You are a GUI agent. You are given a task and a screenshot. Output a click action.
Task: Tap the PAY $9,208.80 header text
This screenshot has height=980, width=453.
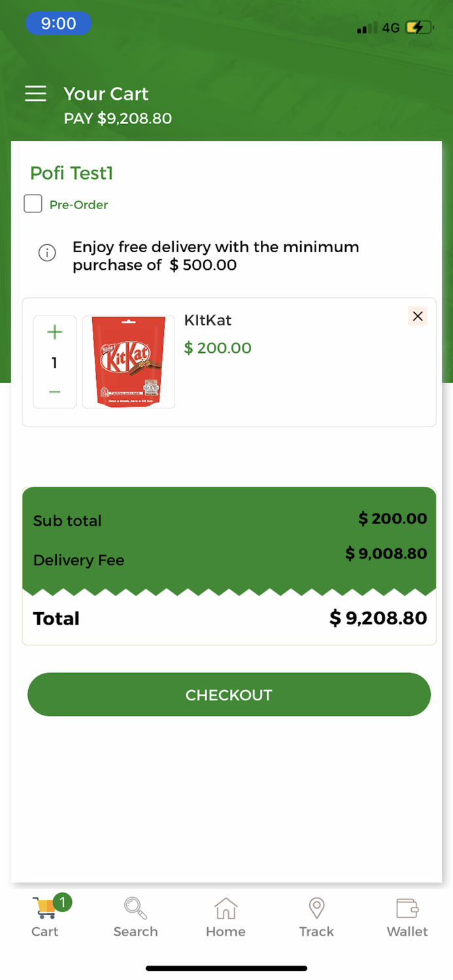118,118
